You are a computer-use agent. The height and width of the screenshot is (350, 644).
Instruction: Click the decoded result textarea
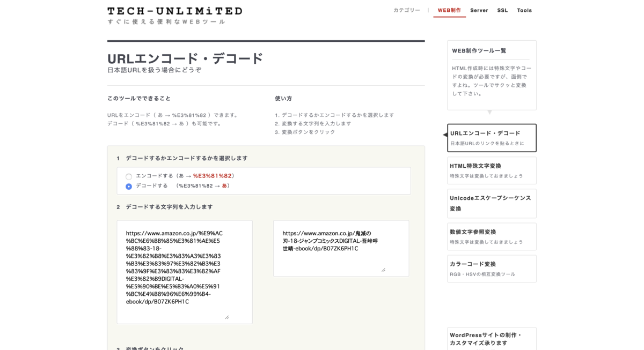(x=340, y=248)
